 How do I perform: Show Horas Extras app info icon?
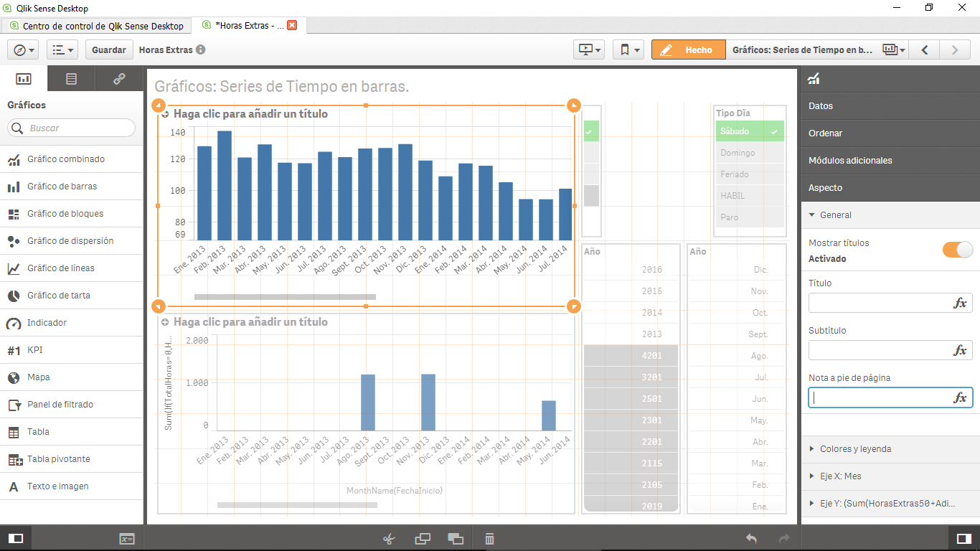201,50
